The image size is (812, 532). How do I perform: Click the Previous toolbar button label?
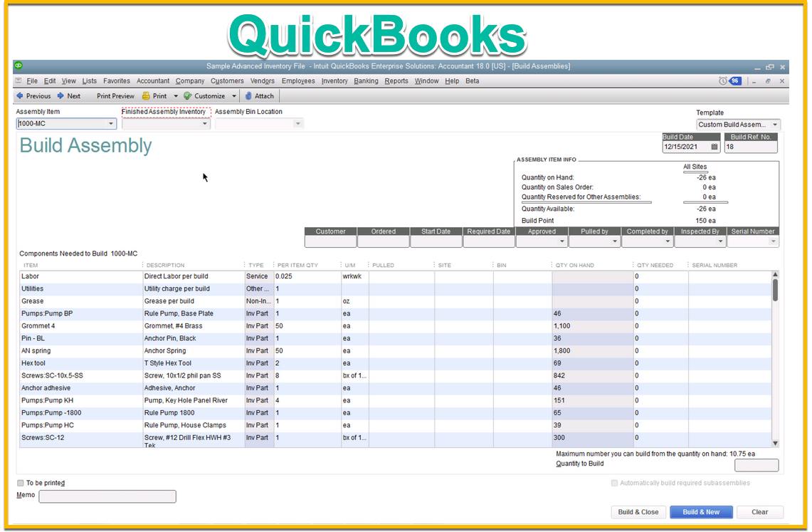click(x=38, y=96)
